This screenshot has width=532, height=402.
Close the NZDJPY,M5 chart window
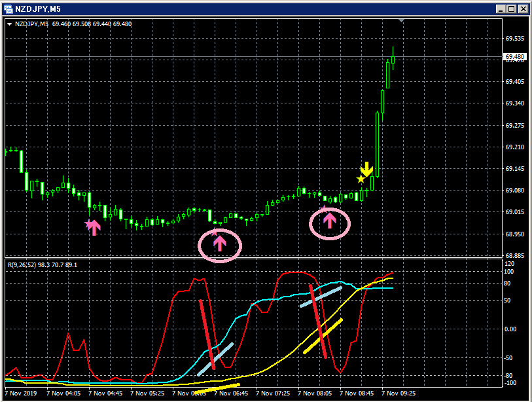click(523, 9)
